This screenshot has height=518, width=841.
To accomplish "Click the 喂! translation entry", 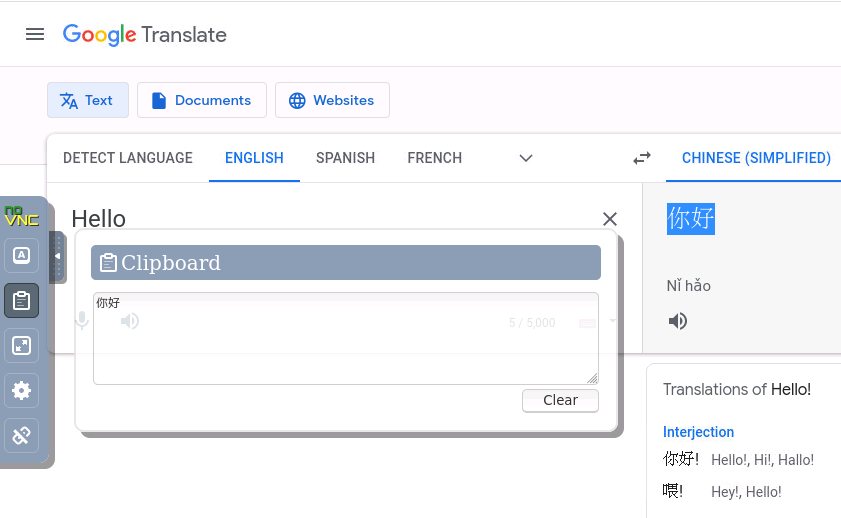I will click(x=673, y=491).
